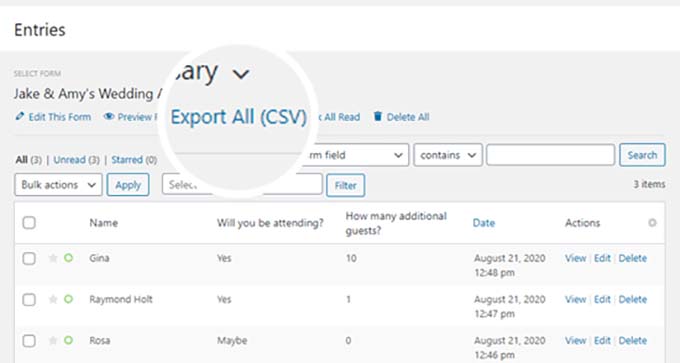This screenshot has height=363, width=680.
Task: Click the pencil icon beside Edit This Form
Action: click(20, 116)
